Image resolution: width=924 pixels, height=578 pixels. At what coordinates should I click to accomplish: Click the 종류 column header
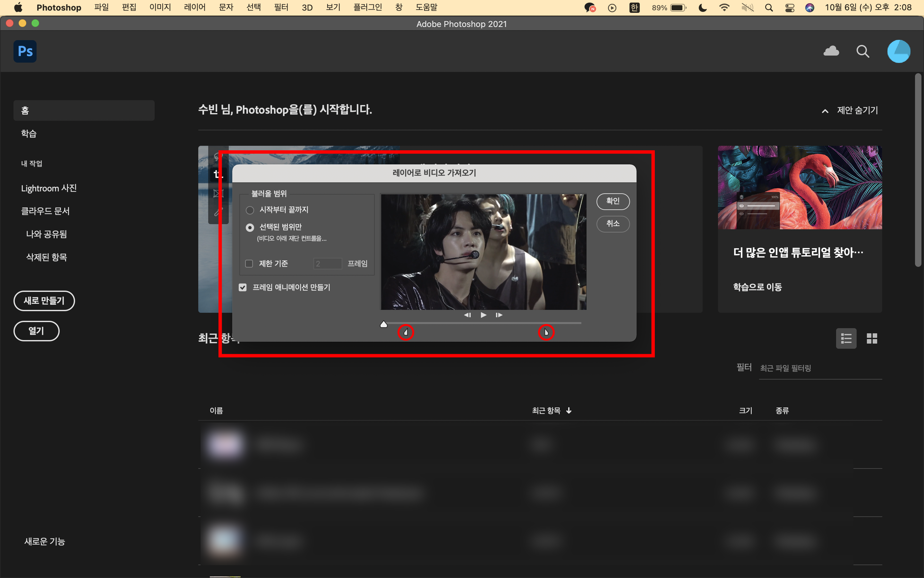[x=782, y=411]
